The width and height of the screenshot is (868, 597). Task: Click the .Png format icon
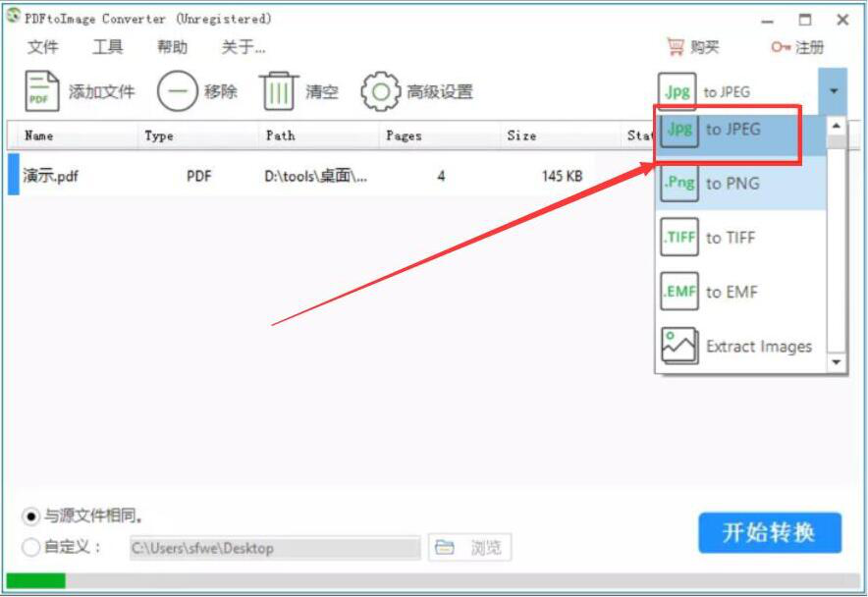click(x=679, y=183)
